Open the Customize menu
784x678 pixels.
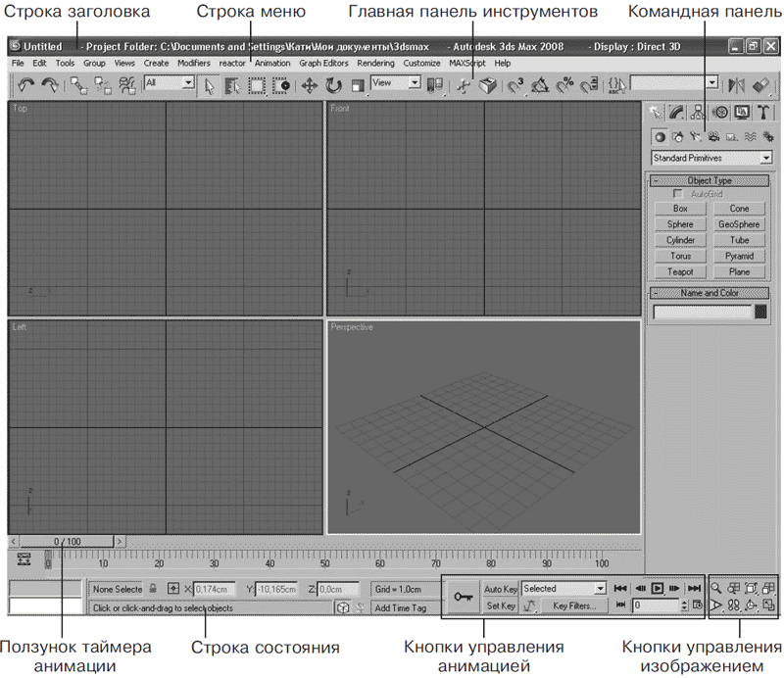click(421, 63)
